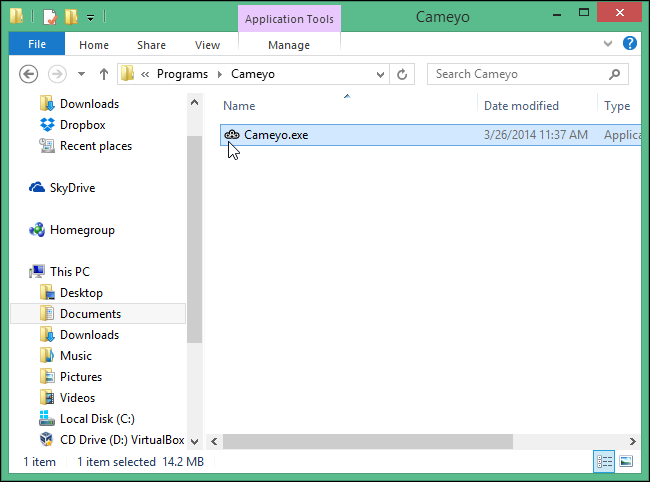
Task: Switch to the Home ribbon tab
Action: pyautogui.click(x=94, y=45)
